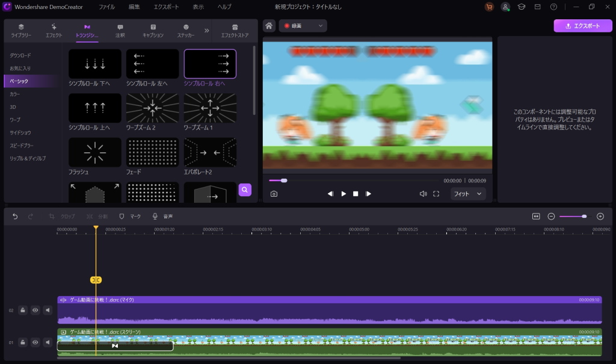Hide track 02 using the eye icon

(x=35, y=310)
